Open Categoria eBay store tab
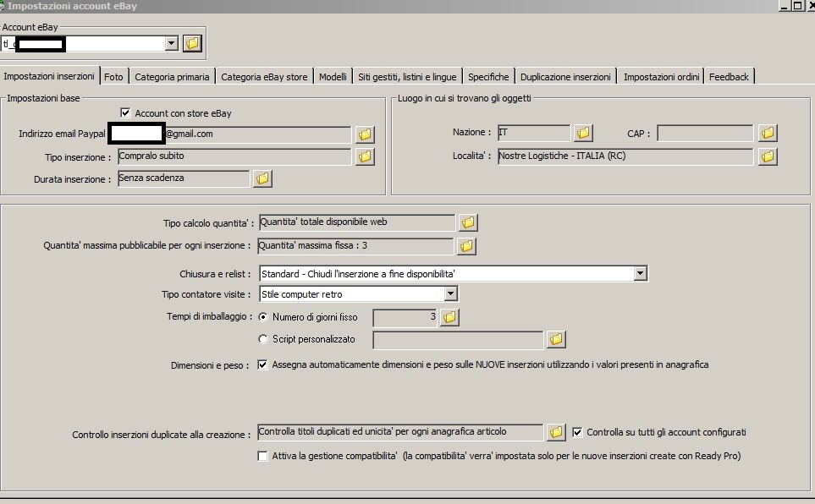The height and width of the screenshot is (504, 815). tap(264, 77)
